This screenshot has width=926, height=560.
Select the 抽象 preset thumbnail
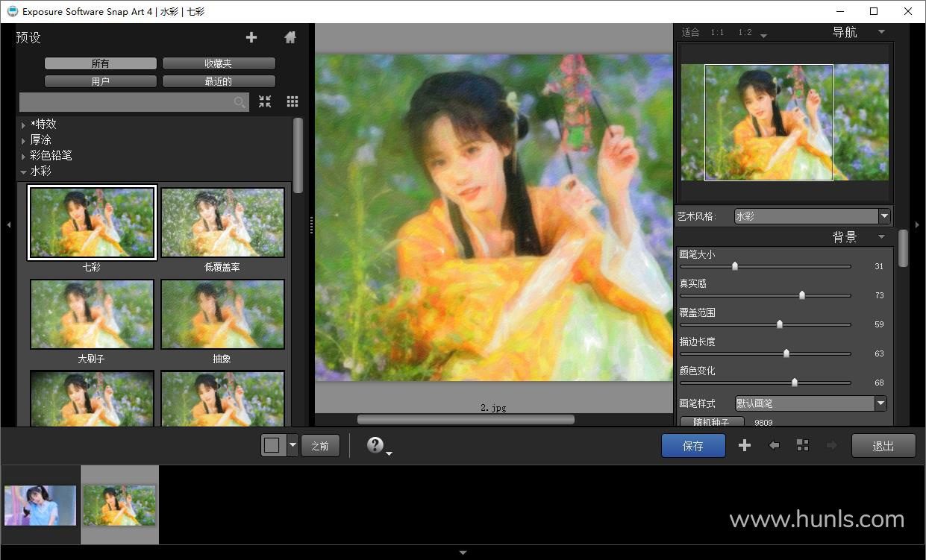pyautogui.click(x=222, y=314)
